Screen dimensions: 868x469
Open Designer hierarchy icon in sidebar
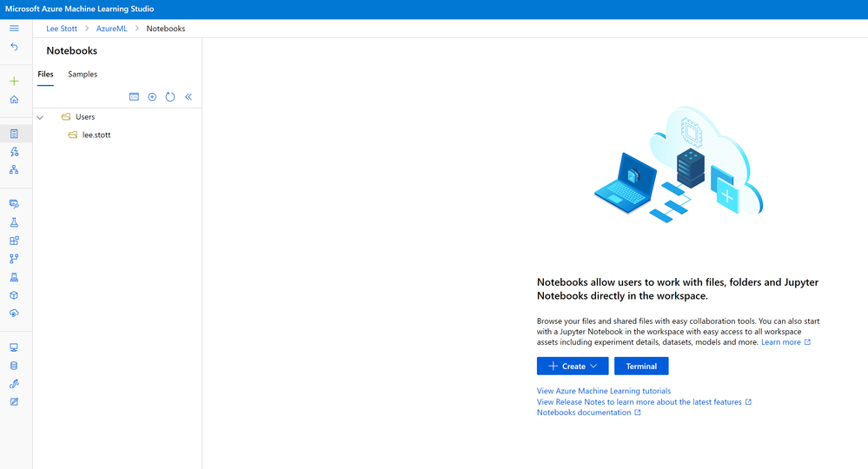click(14, 169)
